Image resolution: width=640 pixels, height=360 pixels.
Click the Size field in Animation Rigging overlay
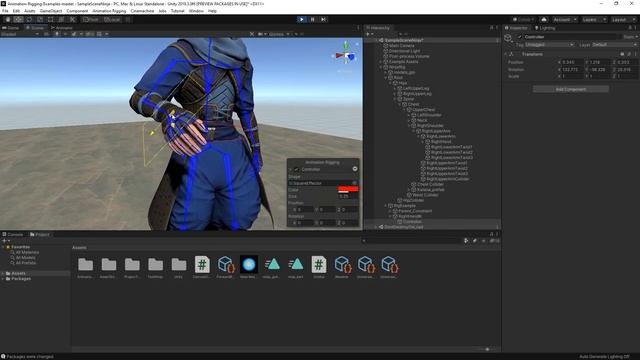pyautogui.click(x=348, y=196)
